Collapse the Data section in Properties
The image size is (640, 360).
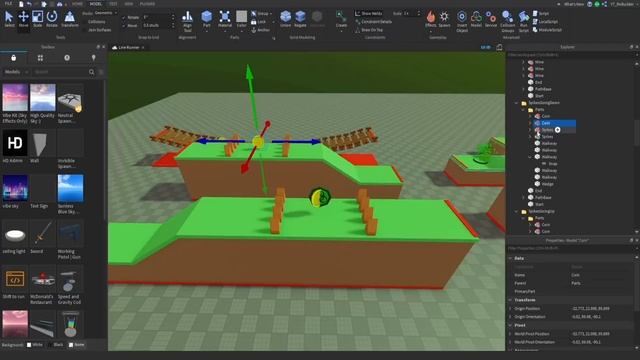click(510, 258)
